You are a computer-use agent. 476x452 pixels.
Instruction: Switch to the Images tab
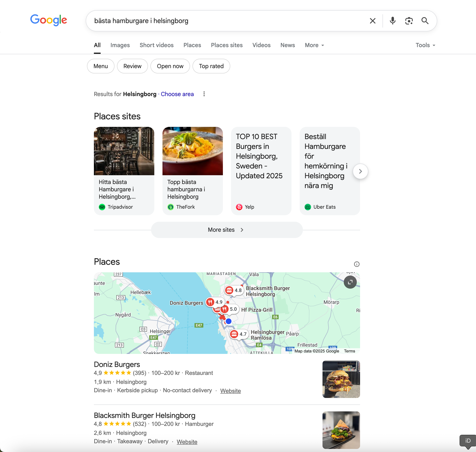[x=120, y=45]
